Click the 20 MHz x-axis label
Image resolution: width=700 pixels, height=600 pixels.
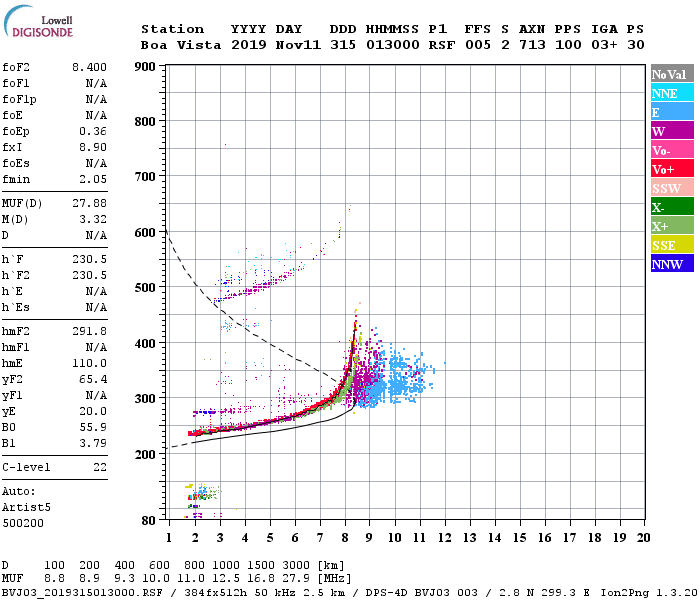point(643,538)
